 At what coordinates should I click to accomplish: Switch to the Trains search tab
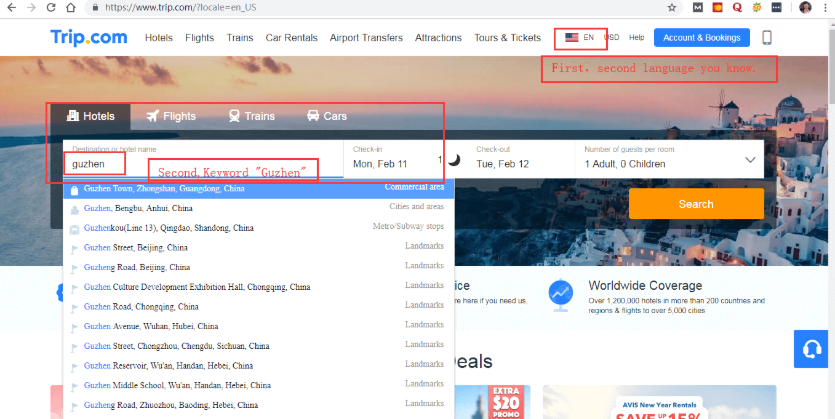pos(251,116)
